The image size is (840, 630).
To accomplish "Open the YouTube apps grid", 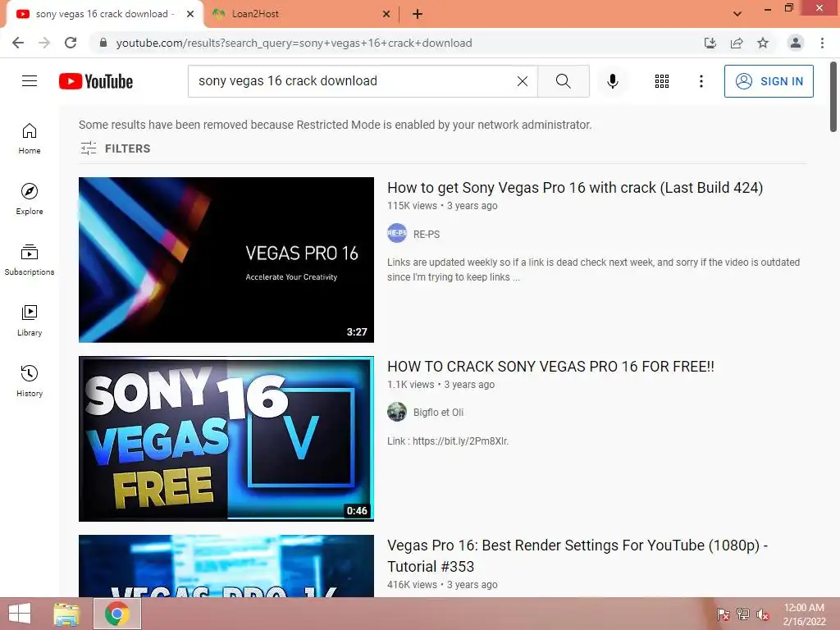I will tap(662, 81).
